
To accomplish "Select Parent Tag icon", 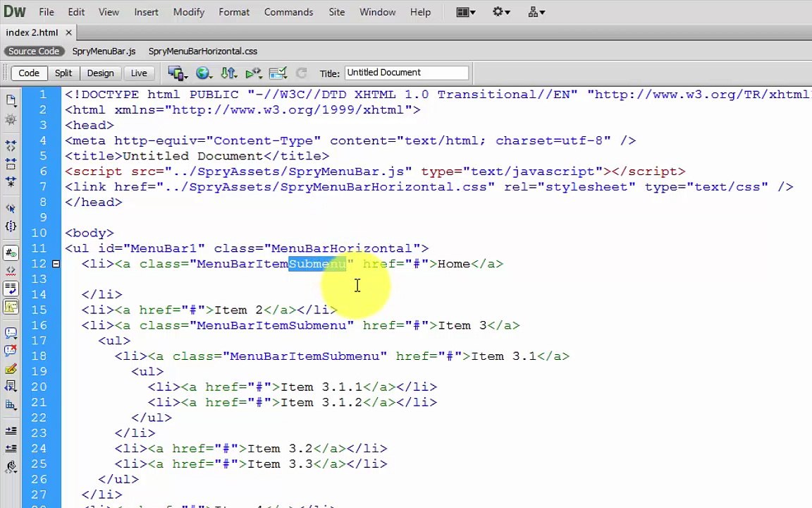I will (11, 208).
